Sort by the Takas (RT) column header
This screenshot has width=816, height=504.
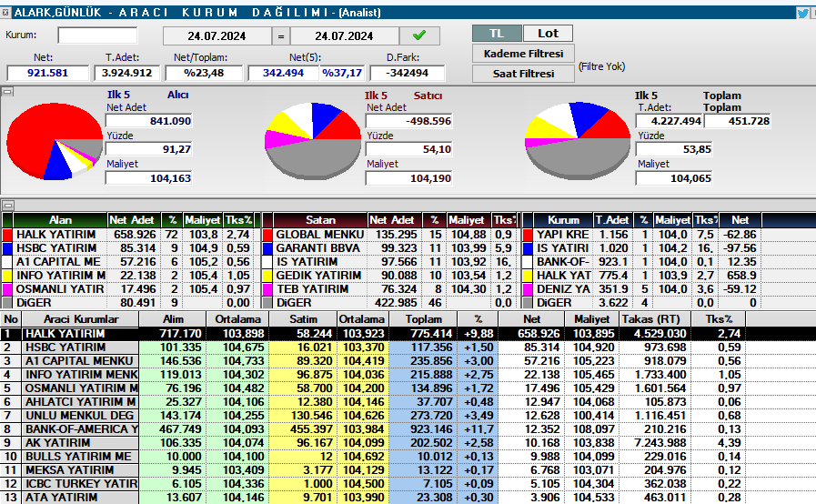point(655,319)
